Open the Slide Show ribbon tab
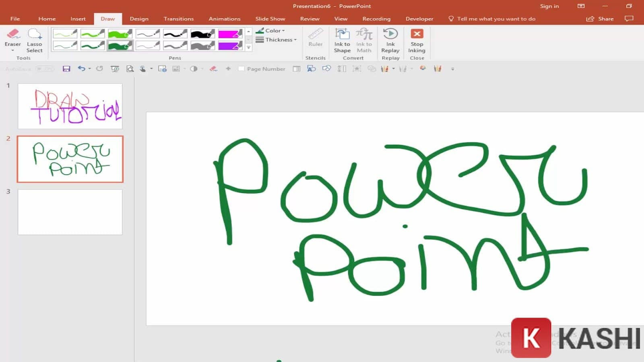 point(270,19)
